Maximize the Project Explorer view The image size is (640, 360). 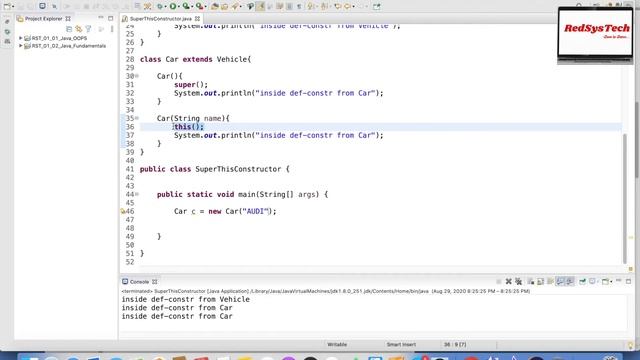111,18
